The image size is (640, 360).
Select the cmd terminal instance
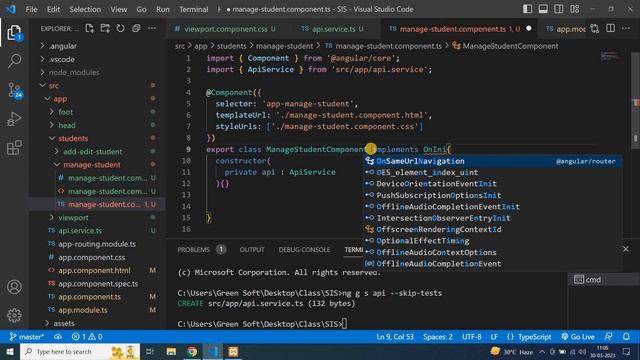pos(603,280)
